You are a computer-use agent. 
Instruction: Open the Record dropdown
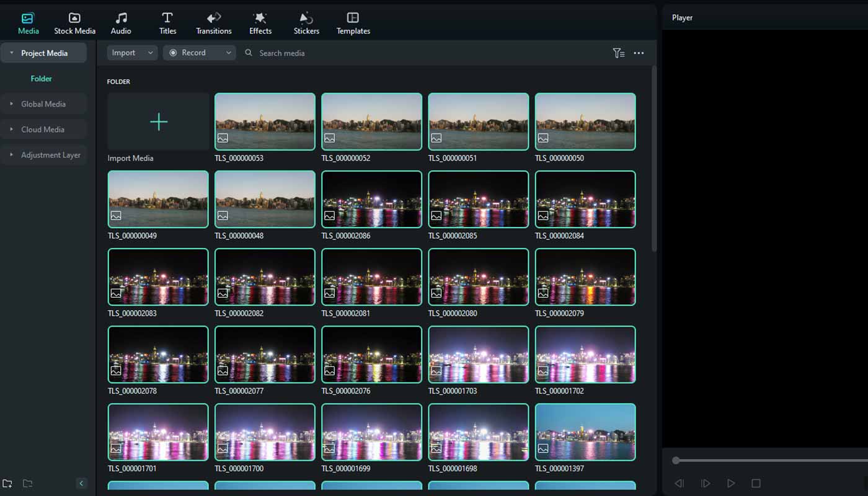pyautogui.click(x=199, y=53)
